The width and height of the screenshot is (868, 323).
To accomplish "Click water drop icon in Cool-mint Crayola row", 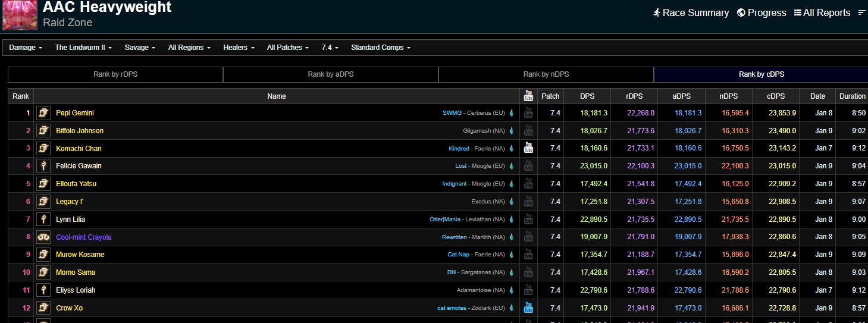I will (x=512, y=237).
